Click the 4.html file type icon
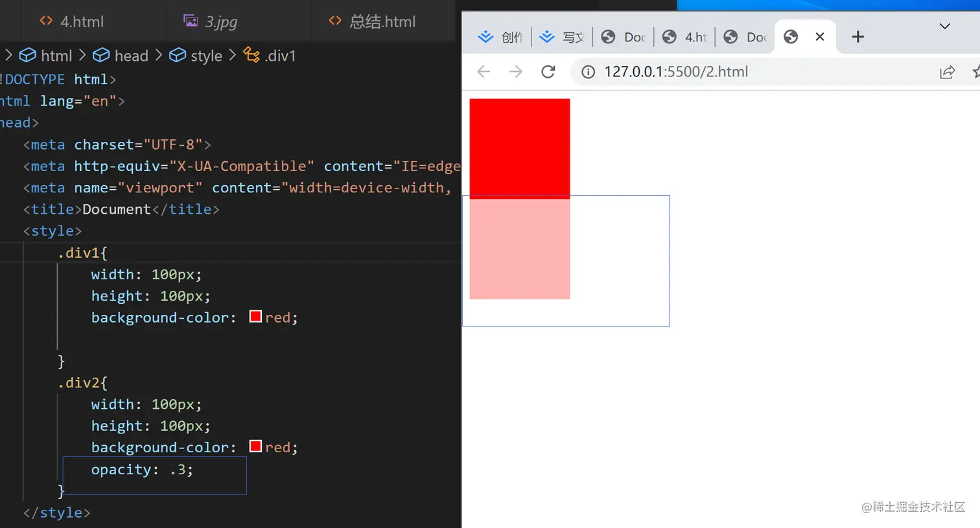Viewport: 980px width, 528px height. click(x=46, y=21)
